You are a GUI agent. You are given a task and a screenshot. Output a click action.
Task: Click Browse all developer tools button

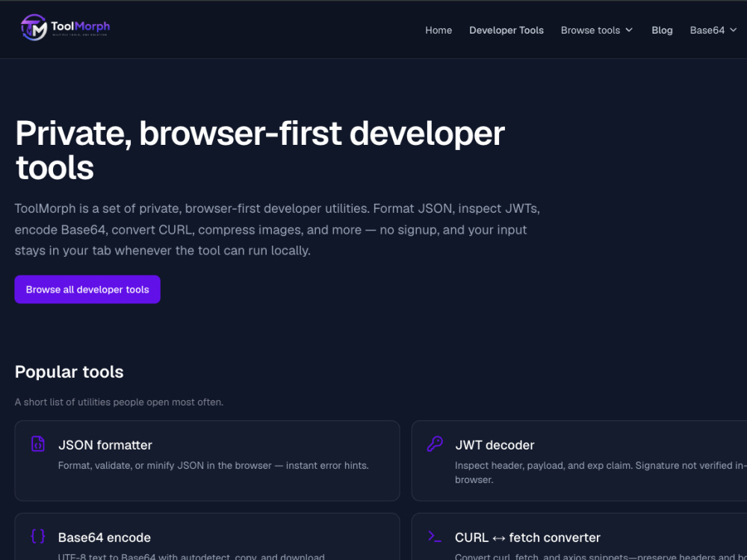pos(87,289)
